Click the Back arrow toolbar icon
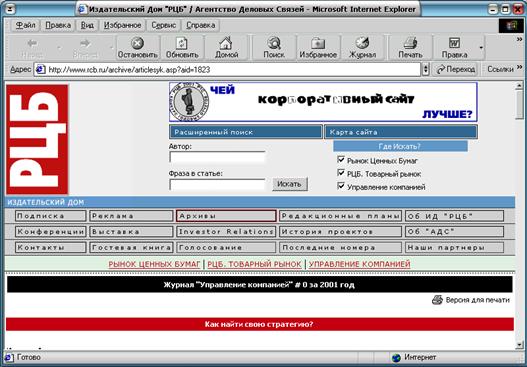The height and width of the screenshot is (367, 527). click(32, 43)
